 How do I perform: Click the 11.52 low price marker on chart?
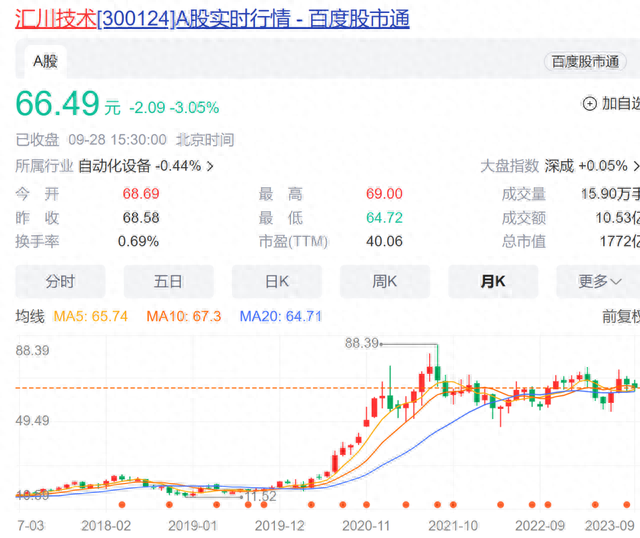coord(261,496)
